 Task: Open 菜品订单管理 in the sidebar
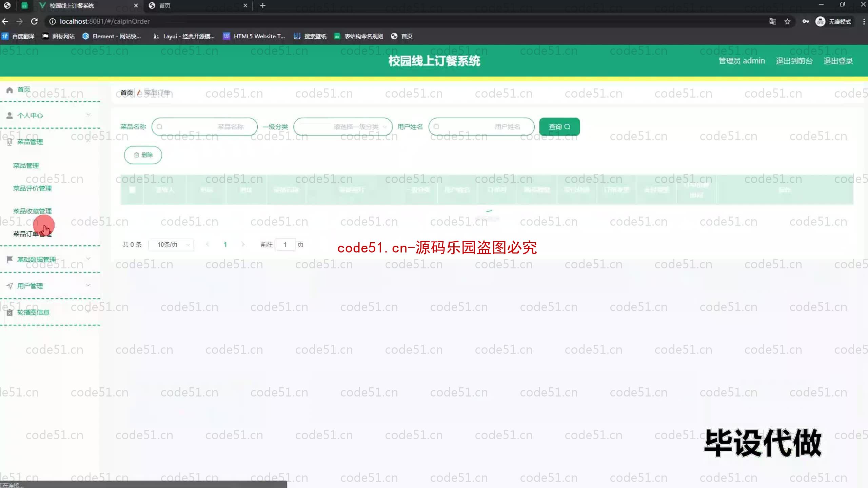(x=32, y=234)
